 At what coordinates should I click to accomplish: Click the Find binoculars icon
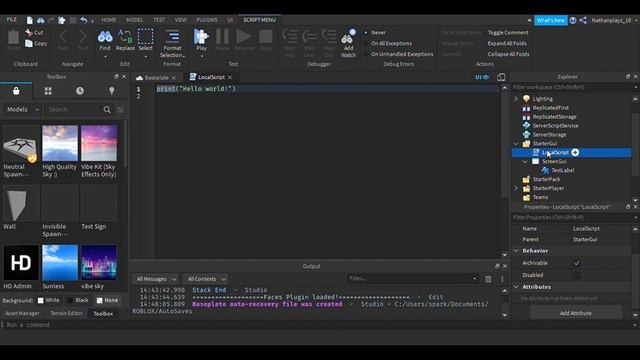coord(105,37)
